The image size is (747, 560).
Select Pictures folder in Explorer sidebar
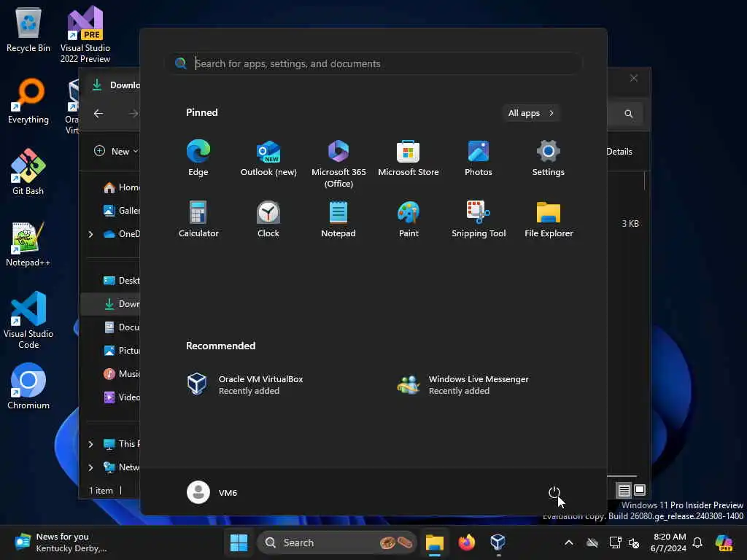point(122,351)
